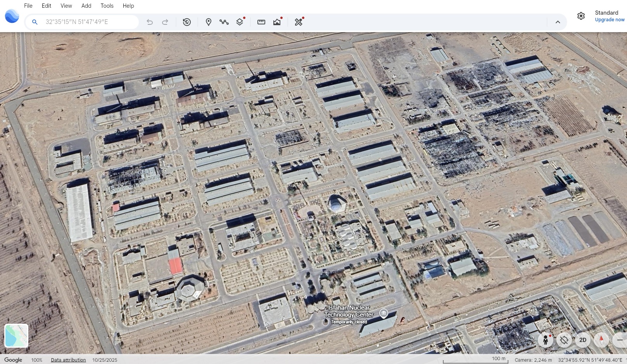This screenshot has width=627, height=364.
Task: Click the layers overlay tool icon
Action: coord(240,22)
